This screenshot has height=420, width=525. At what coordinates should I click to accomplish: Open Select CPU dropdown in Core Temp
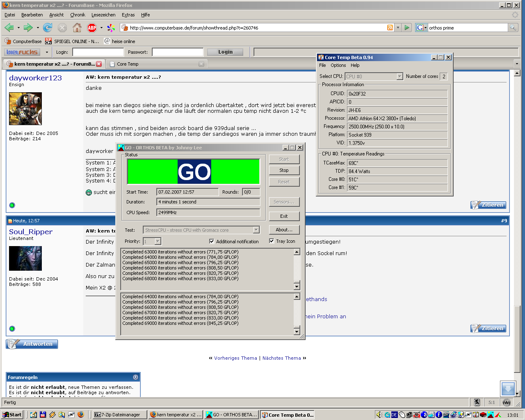point(400,76)
